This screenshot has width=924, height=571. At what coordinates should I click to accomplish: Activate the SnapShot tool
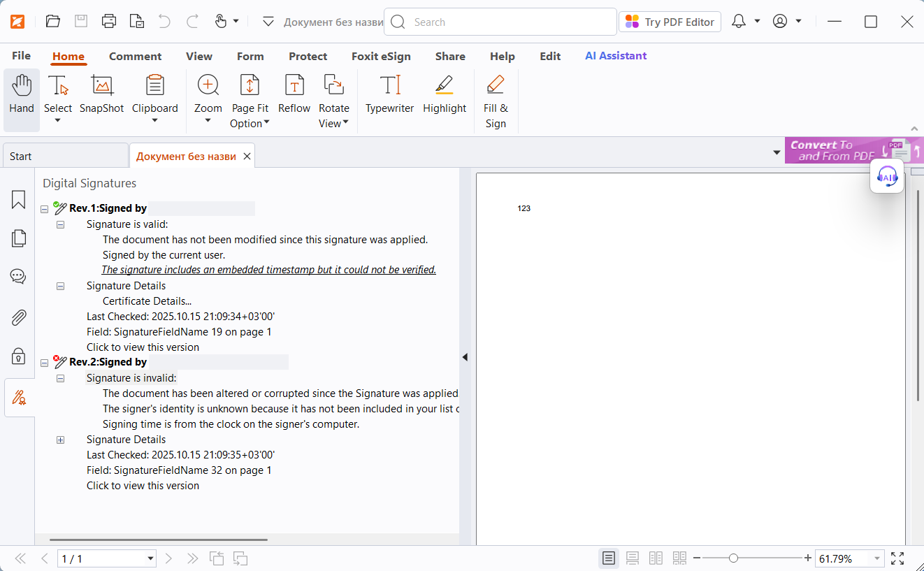tap(101, 94)
